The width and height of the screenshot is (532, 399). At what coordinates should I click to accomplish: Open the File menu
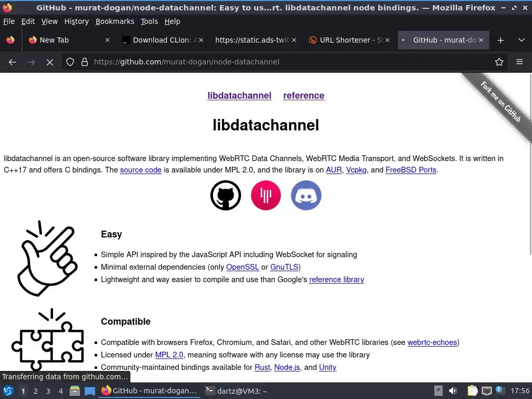click(x=9, y=21)
